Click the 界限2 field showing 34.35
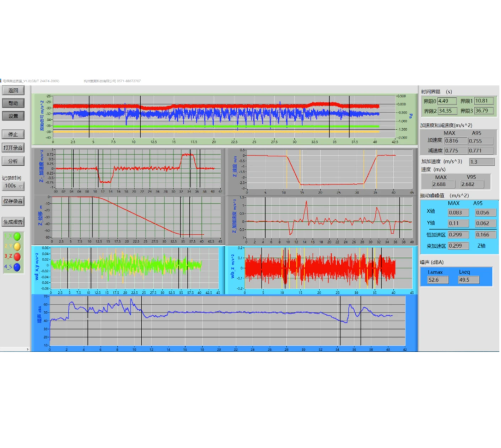501x448 pixels. (447, 111)
